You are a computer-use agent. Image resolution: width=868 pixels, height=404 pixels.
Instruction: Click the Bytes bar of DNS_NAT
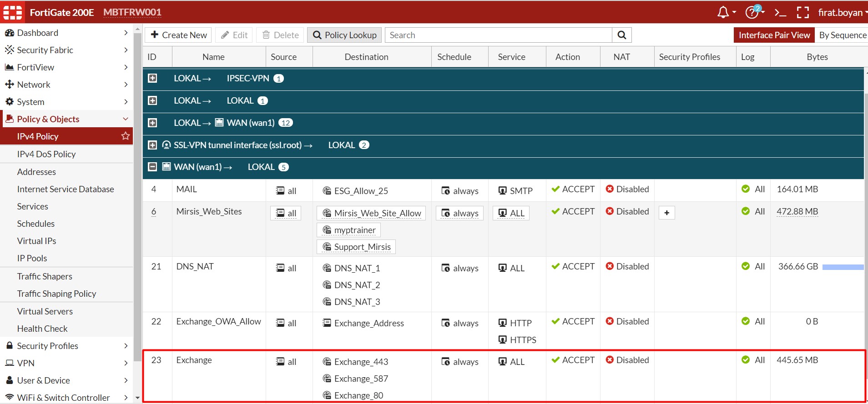click(x=843, y=267)
